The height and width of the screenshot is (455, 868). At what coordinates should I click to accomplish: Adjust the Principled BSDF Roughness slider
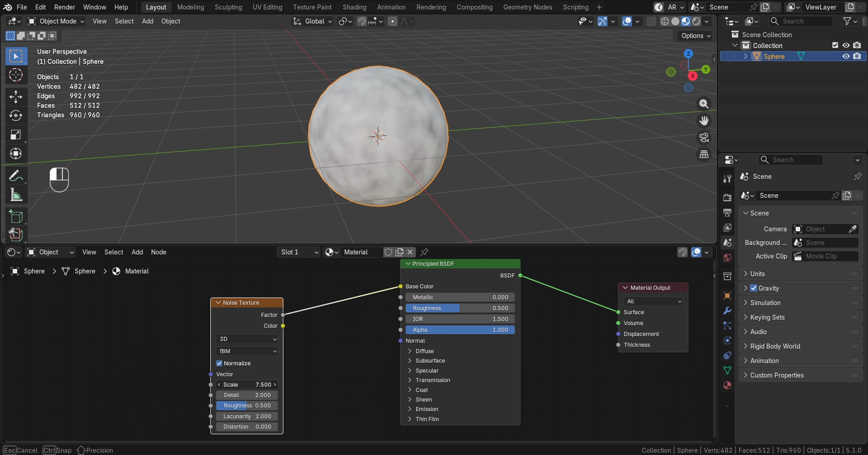coord(460,308)
